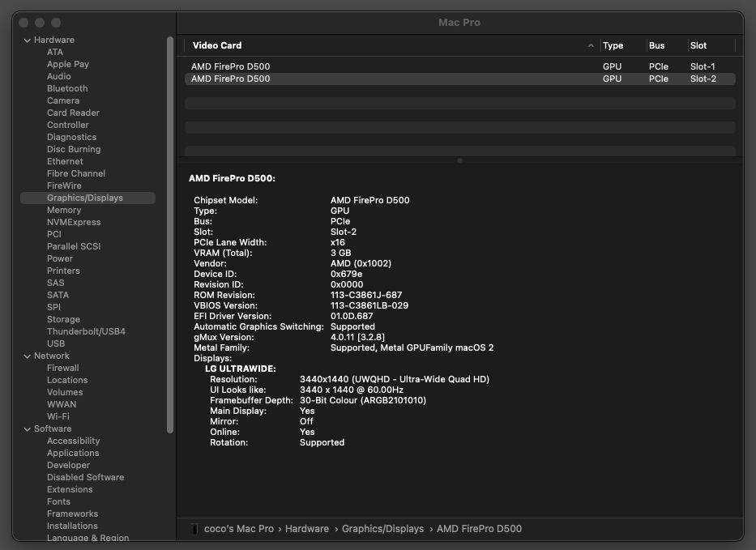Open the Installations entry

[72, 526]
